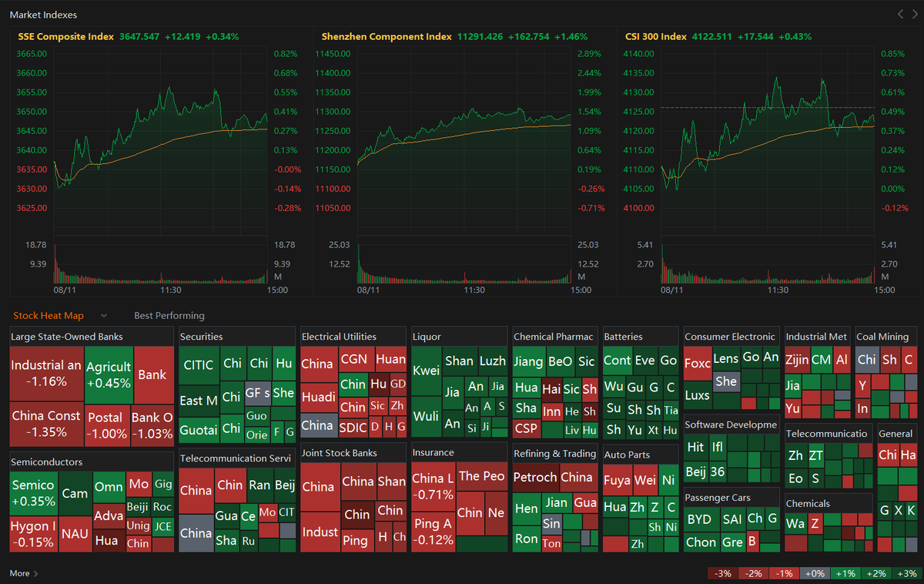This screenshot has width=924, height=584.
Task: Select the -3% legend color swatch
Action: coord(722,574)
